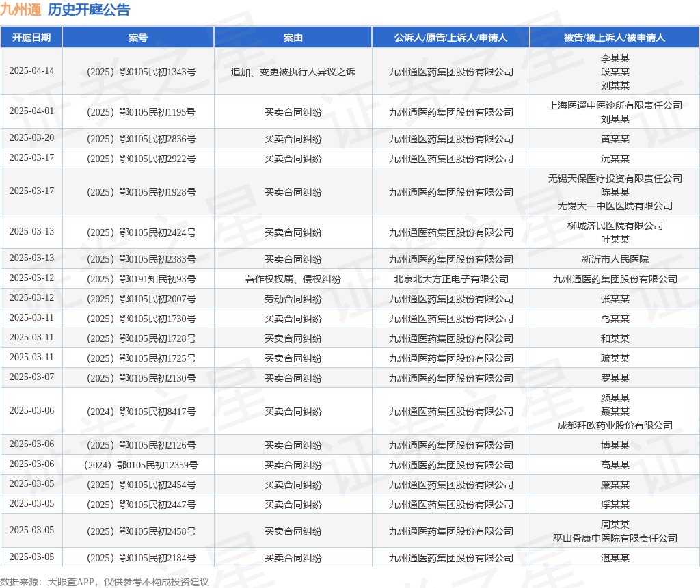The height and width of the screenshot is (588, 700).
Task: Click 著作权权属、侵权纠纷 cell
Action: tap(293, 279)
